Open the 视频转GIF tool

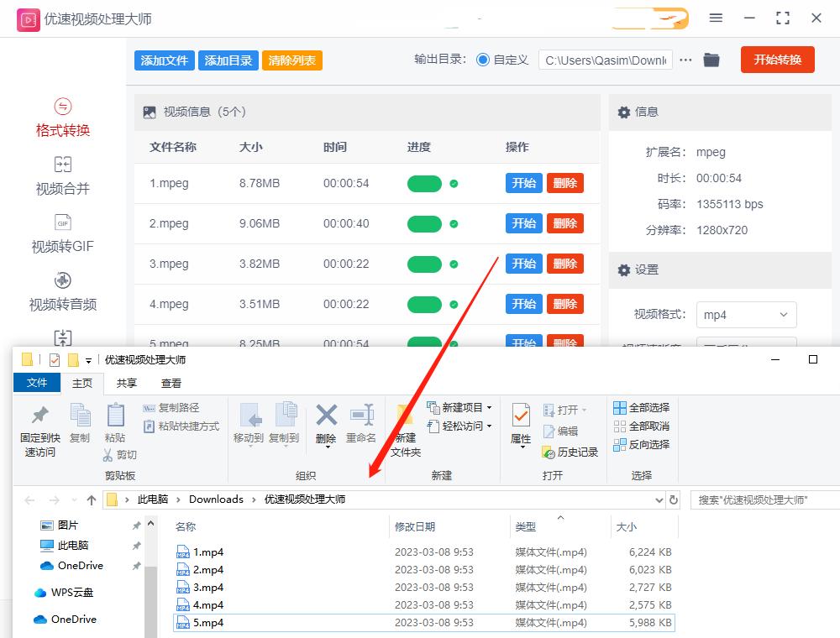pyautogui.click(x=62, y=234)
